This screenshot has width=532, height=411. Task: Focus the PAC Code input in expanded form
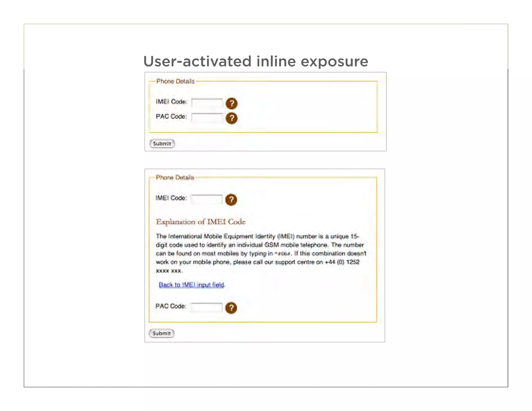pos(207,307)
